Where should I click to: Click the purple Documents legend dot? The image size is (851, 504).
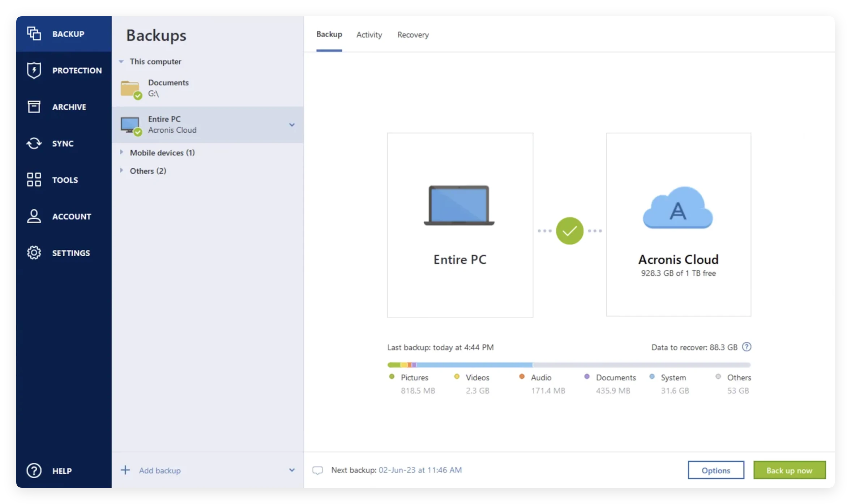coord(587,376)
